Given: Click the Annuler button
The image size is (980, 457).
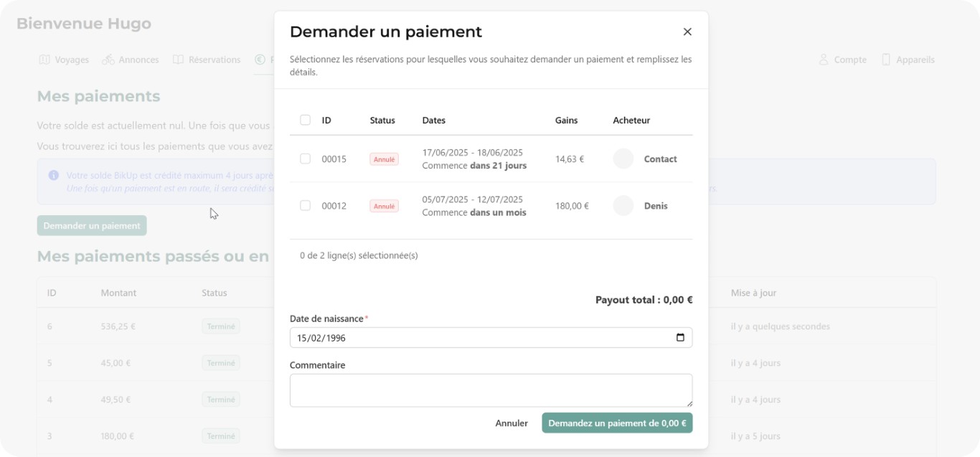Looking at the screenshot, I should coord(511,423).
